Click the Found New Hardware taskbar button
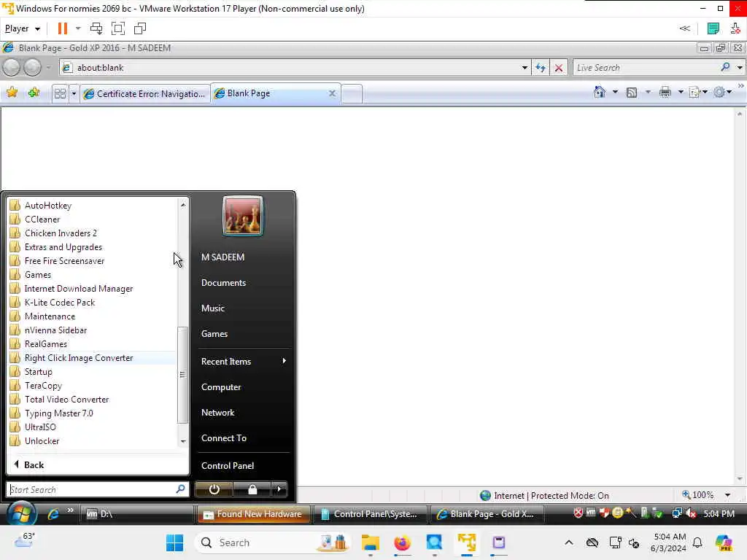 point(253,514)
